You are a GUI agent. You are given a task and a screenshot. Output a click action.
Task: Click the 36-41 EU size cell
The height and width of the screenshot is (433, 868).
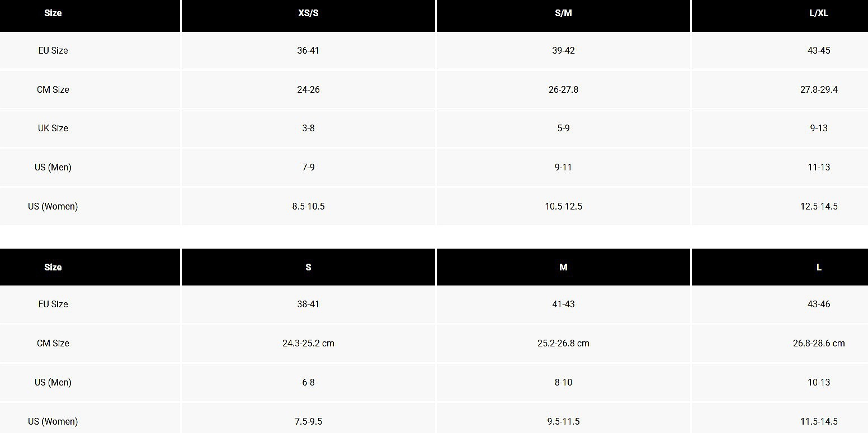308,50
